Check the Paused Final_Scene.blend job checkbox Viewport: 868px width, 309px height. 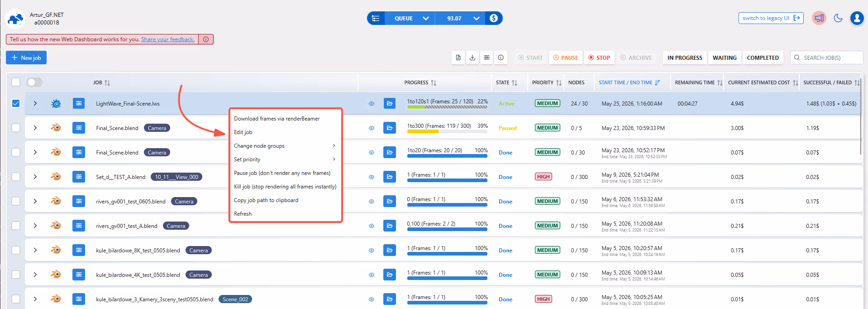tap(16, 128)
